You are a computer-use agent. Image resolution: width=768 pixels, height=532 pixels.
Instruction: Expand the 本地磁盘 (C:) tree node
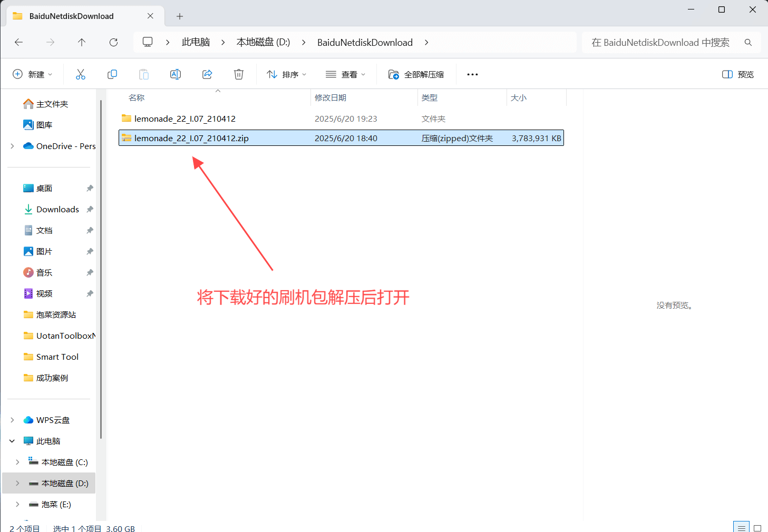pos(17,462)
